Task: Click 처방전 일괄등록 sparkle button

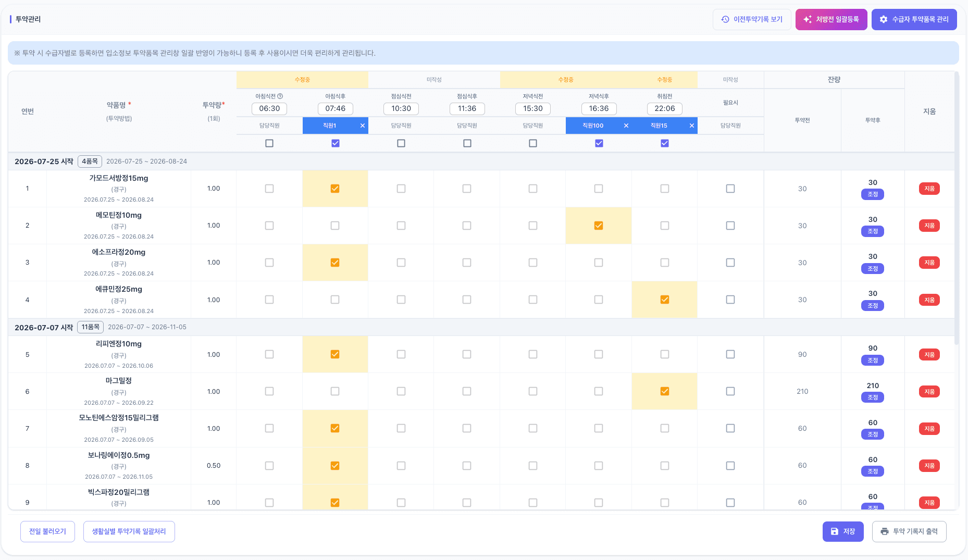Action: coord(831,19)
